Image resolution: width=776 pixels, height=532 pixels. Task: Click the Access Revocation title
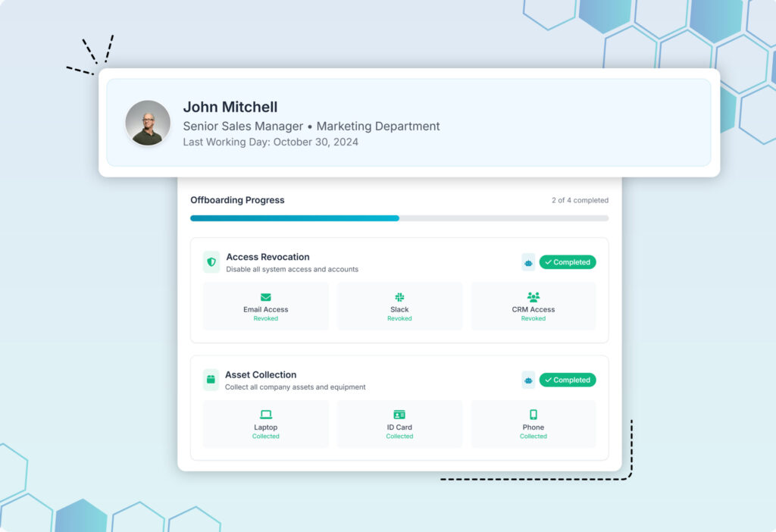coord(268,257)
